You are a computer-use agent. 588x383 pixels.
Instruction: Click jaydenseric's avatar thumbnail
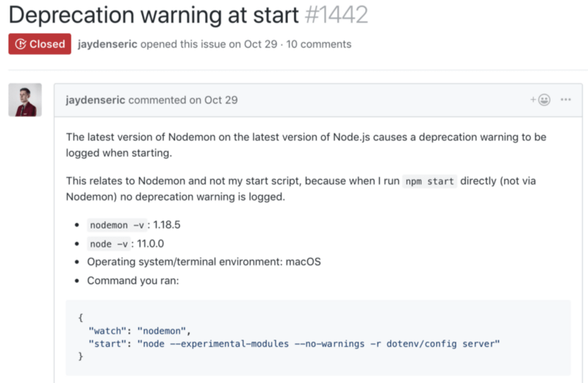pyautogui.click(x=25, y=100)
